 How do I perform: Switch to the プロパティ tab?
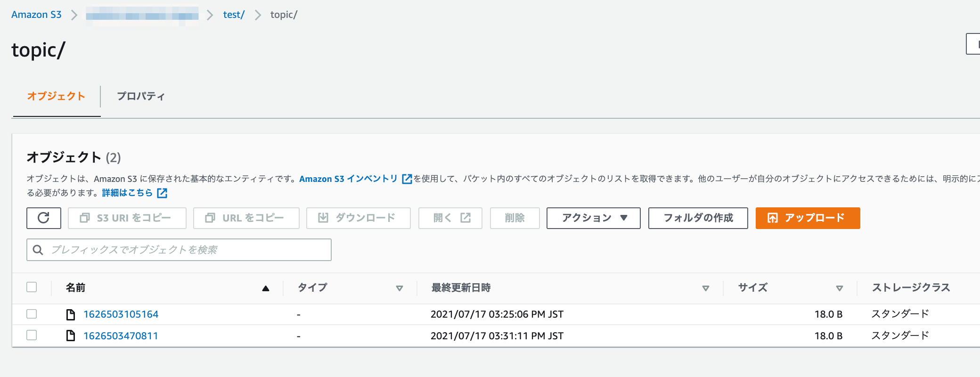(141, 96)
